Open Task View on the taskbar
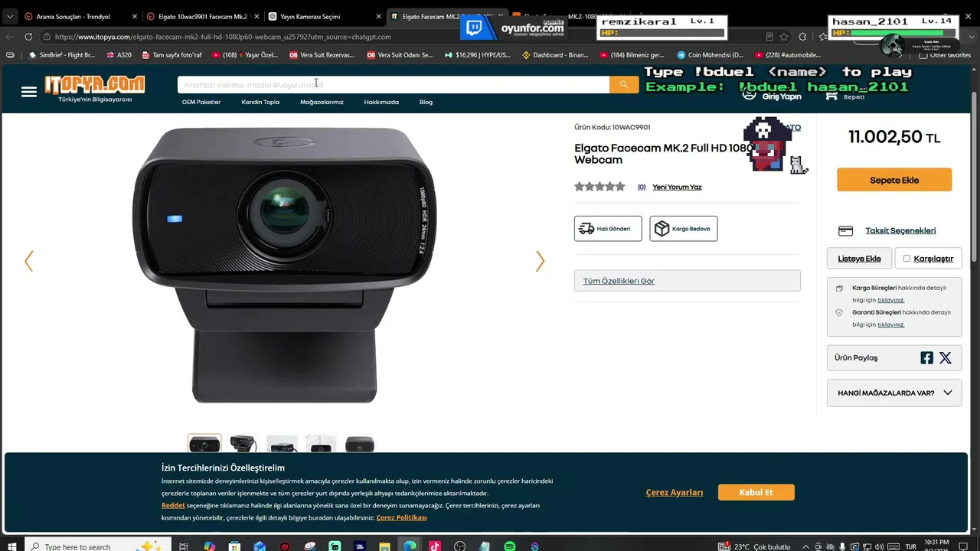 point(183,546)
